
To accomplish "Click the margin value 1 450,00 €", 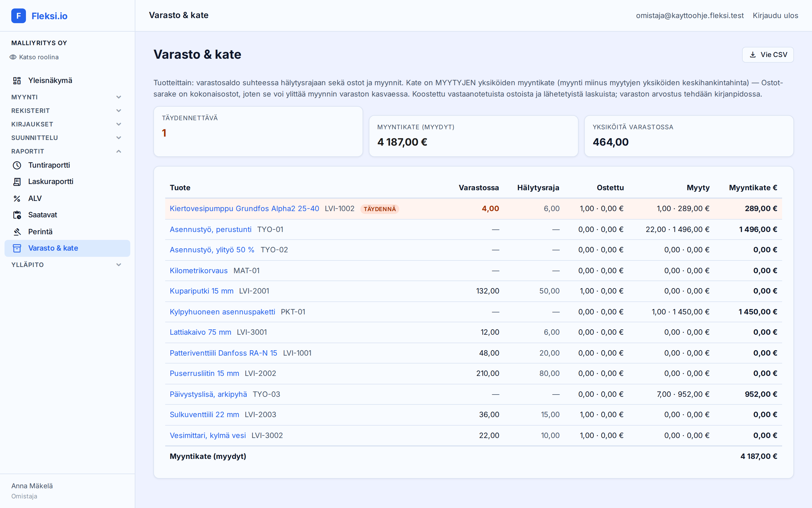I will click(x=758, y=312).
